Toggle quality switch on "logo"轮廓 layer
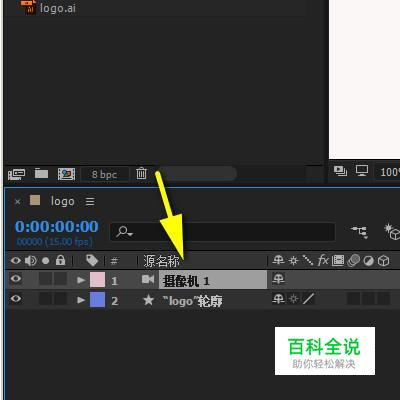The height and width of the screenshot is (400, 400). click(308, 299)
